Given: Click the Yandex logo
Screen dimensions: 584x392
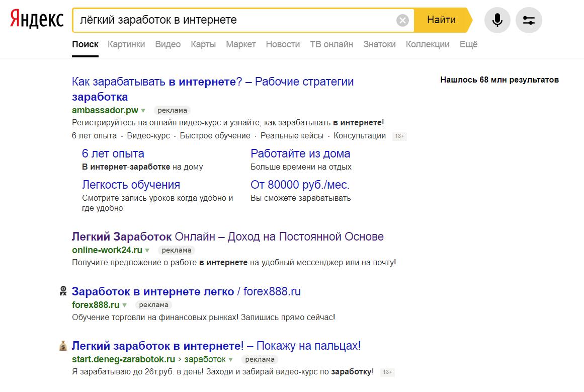Looking at the screenshot, I should [37, 20].
